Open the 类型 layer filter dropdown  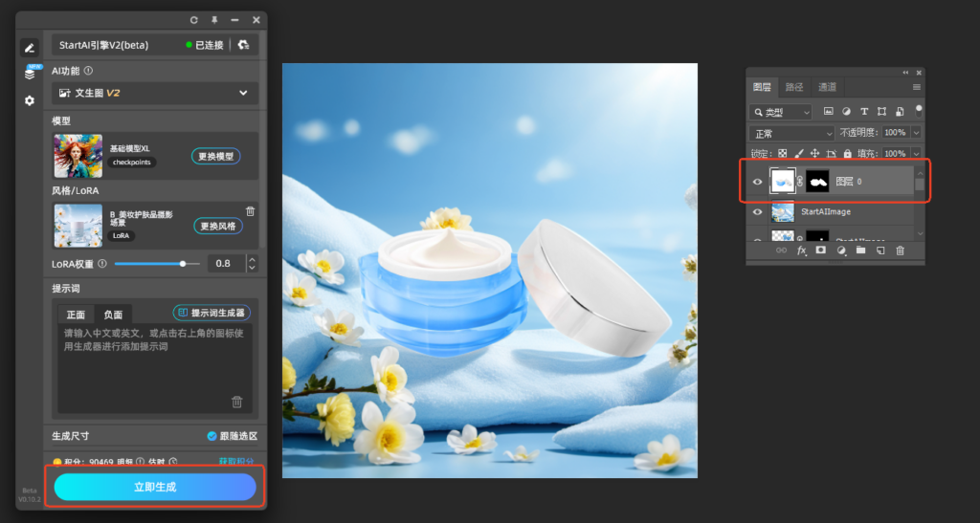click(781, 112)
